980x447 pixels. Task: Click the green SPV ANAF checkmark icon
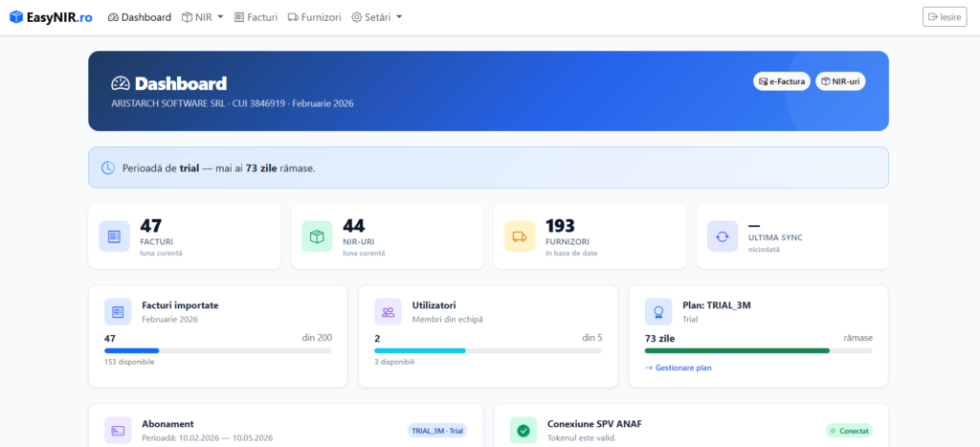pyautogui.click(x=523, y=430)
